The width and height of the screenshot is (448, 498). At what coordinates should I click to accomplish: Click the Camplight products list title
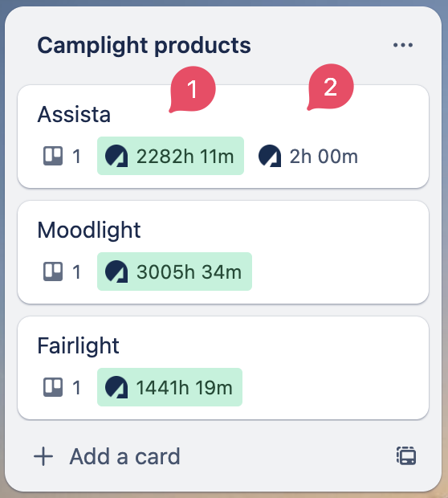(145, 45)
